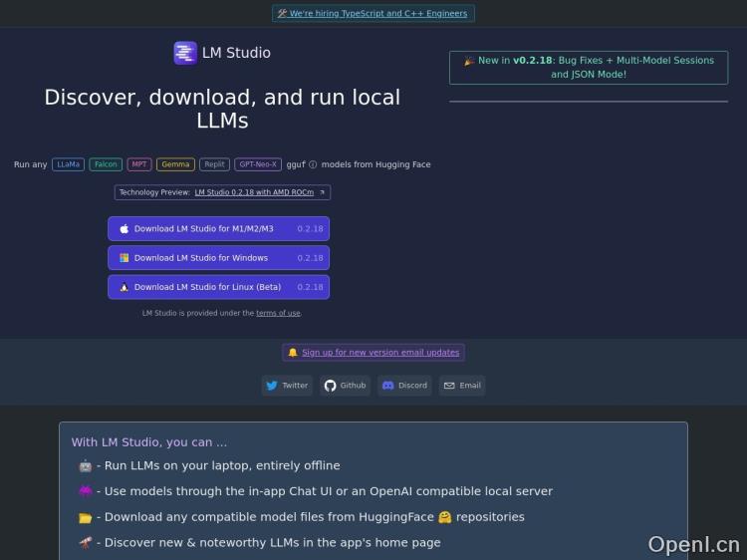Select the LLaMa model tag
The image size is (747, 560).
[68, 164]
